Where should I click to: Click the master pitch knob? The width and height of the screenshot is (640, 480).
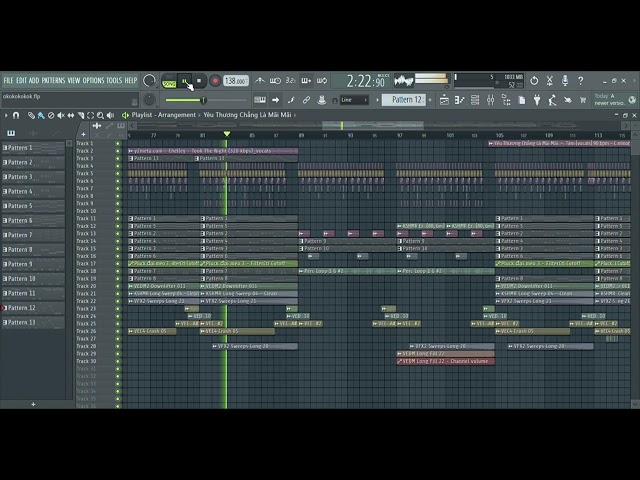point(149,100)
